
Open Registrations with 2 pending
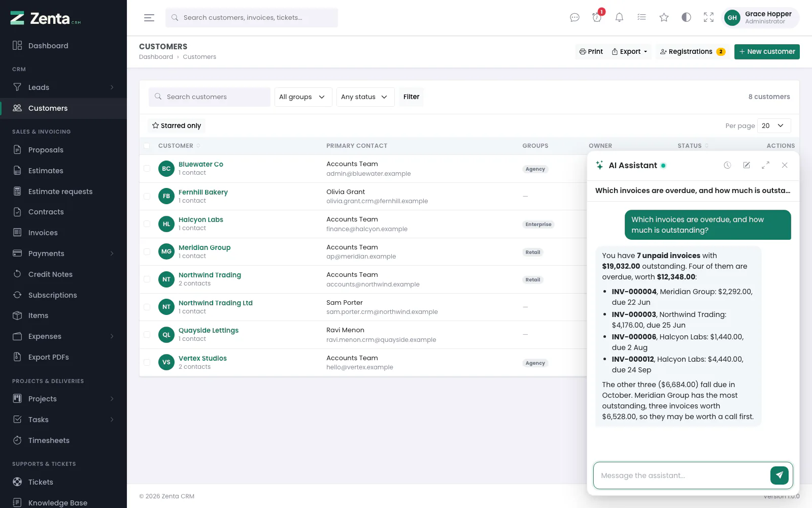click(693, 52)
